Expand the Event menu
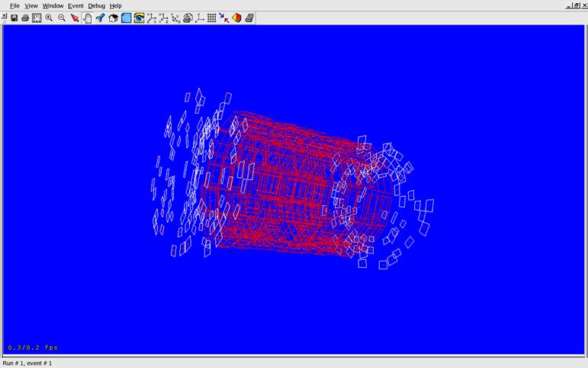 (x=76, y=5)
